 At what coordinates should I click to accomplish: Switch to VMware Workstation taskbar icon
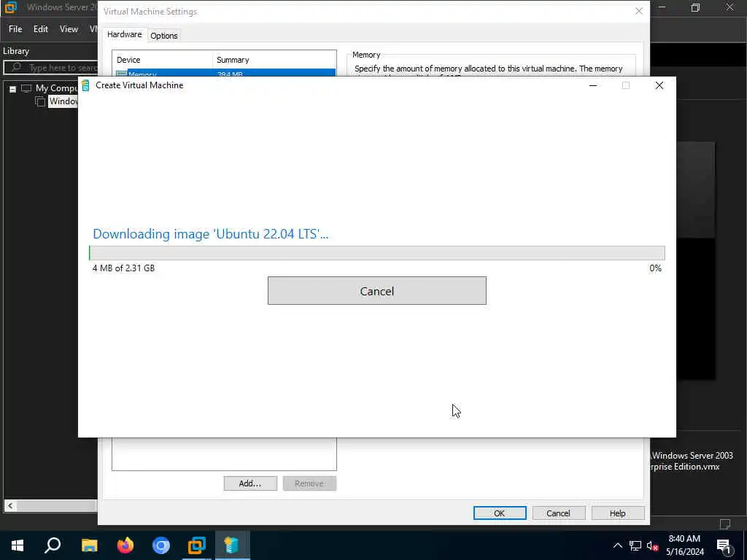point(196,545)
